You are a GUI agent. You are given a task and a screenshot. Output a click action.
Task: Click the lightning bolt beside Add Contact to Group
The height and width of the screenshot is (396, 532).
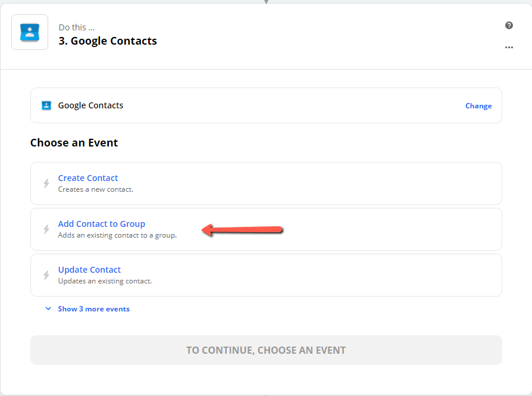pos(46,229)
